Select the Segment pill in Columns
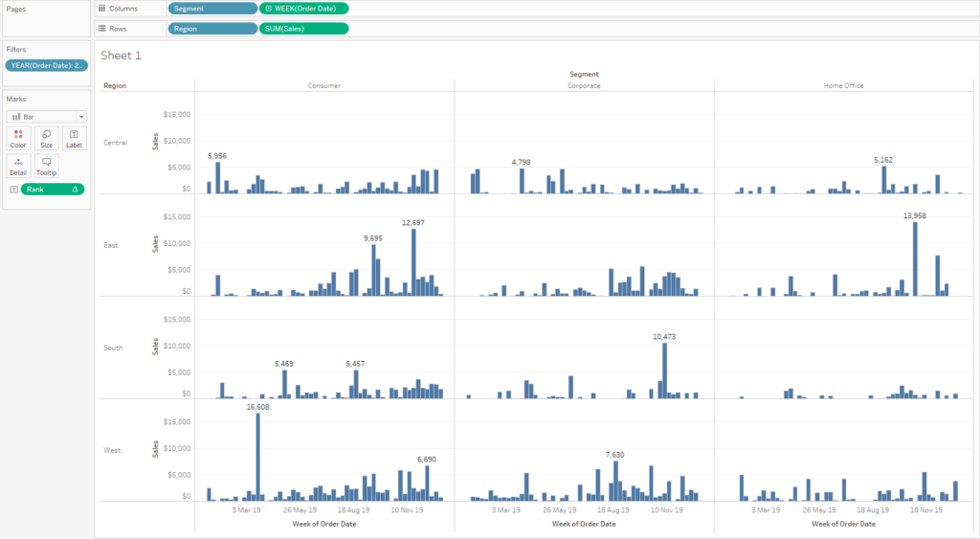980x539 pixels. pos(212,9)
